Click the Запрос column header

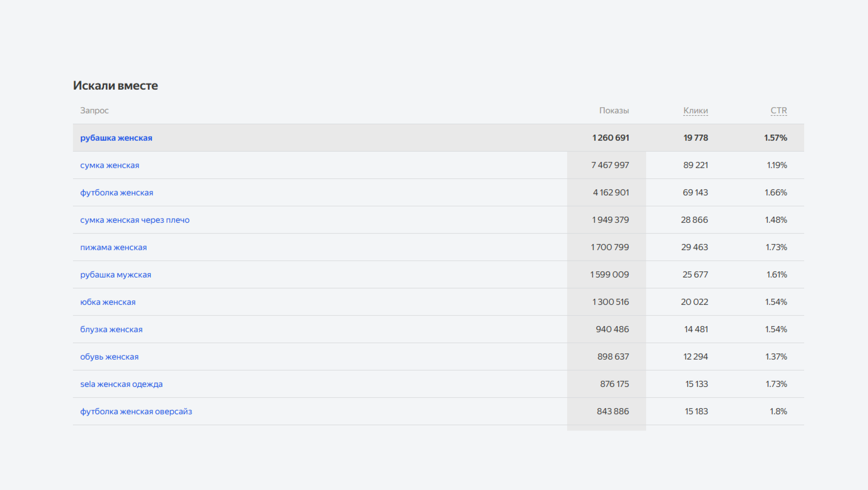(94, 111)
